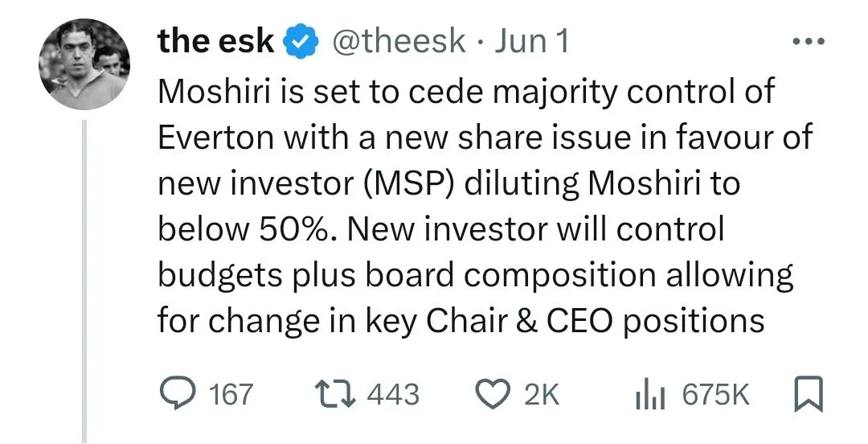Open the reply speech bubble icon
Screen dimensions: 868x444
[x=177, y=394]
